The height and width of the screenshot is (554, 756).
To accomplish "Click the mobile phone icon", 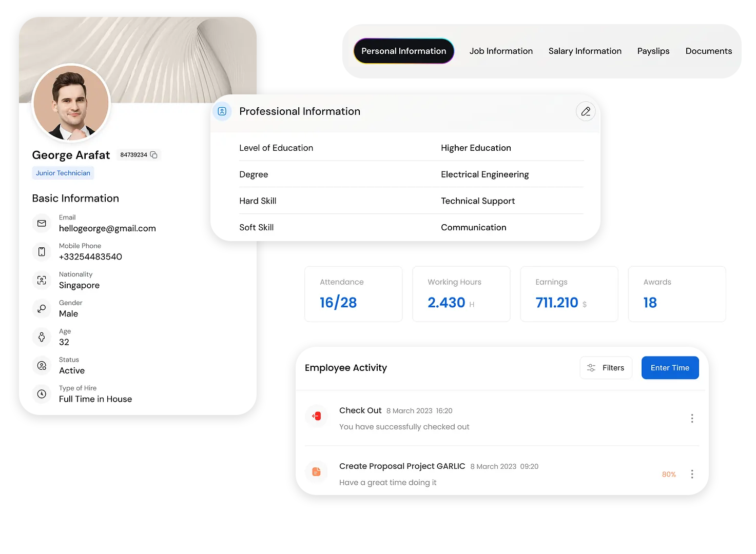I will 42,252.
